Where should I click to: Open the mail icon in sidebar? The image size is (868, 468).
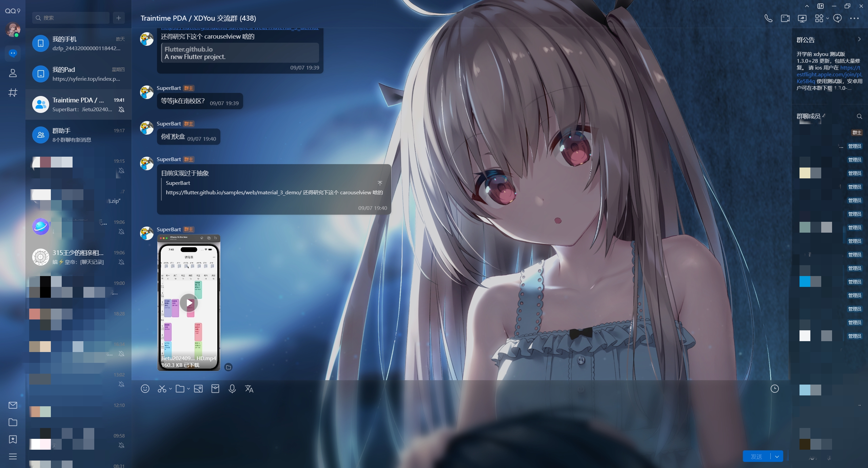[13, 405]
